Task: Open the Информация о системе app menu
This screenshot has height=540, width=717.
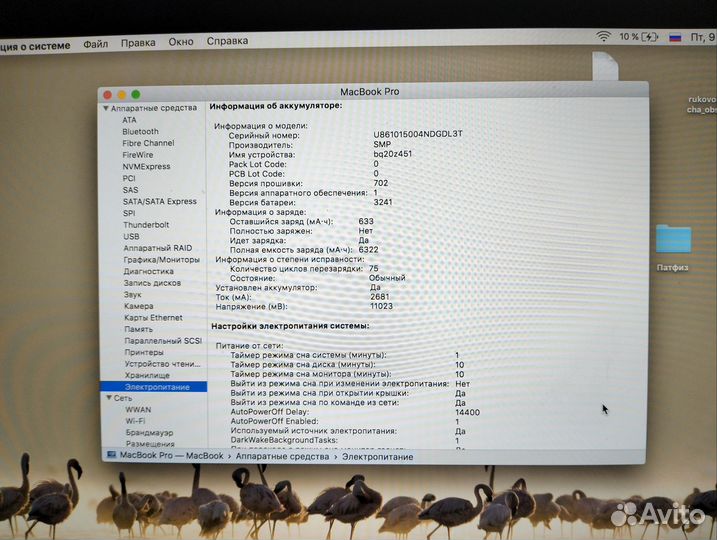Action: (35, 46)
